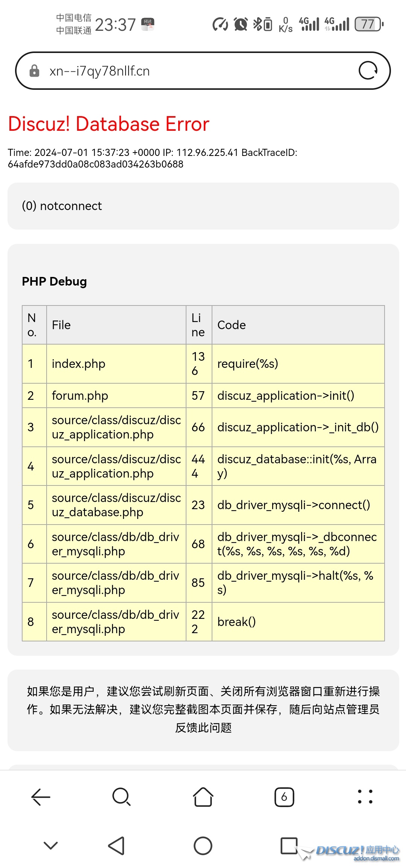The height and width of the screenshot is (868, 406).
Task: Go to browser home page icon
Action: click(203, 797)
